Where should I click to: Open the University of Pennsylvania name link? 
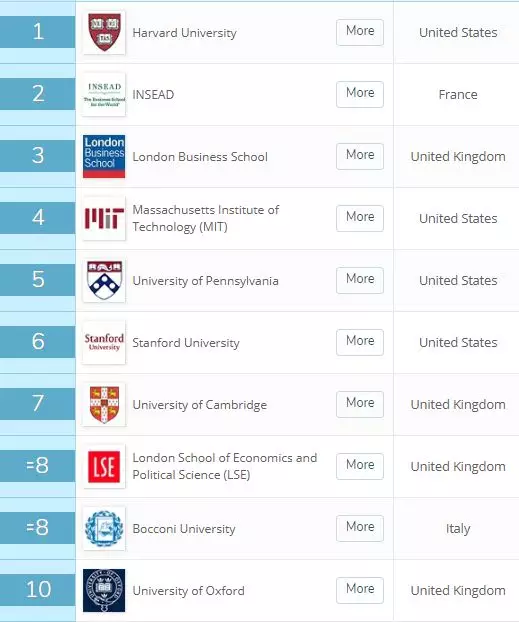pyautogui.click(x=205, y=281)
